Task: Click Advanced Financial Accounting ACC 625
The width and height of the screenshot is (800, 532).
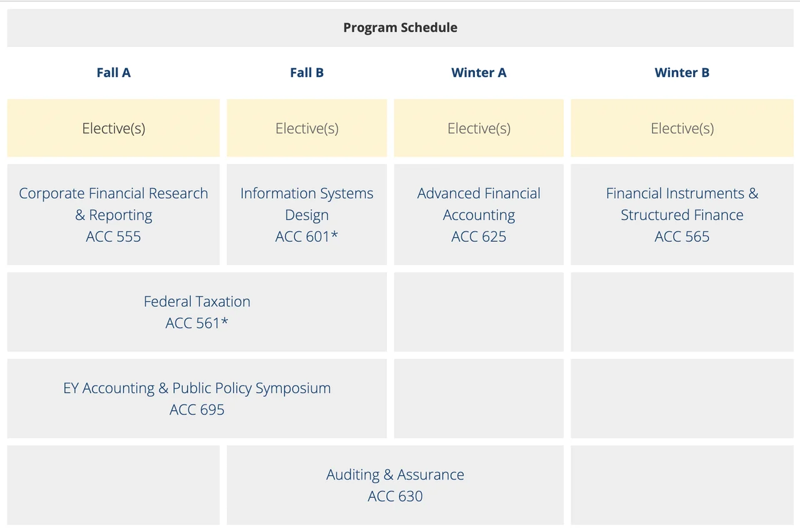Action: tap(479, 214)
